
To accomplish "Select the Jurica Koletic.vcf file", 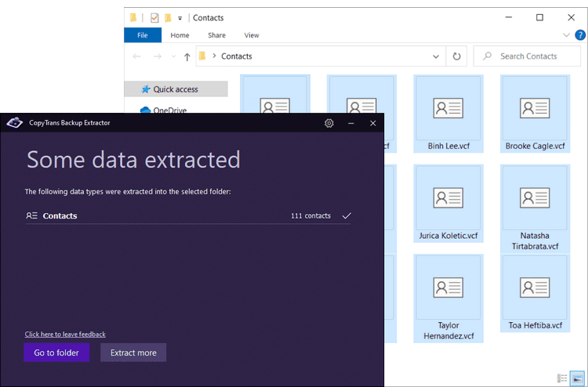I will (448, 204).
